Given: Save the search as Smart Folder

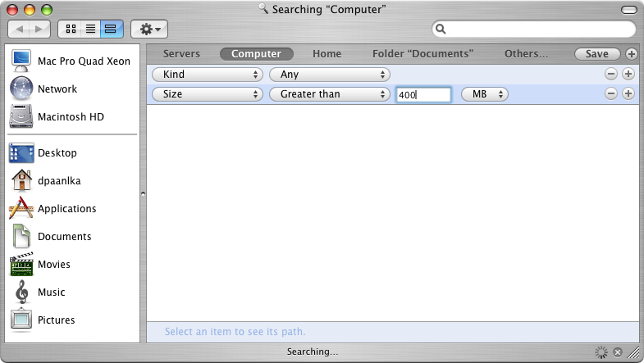Looking at the screenshot, I should click(x=597, y=54).
